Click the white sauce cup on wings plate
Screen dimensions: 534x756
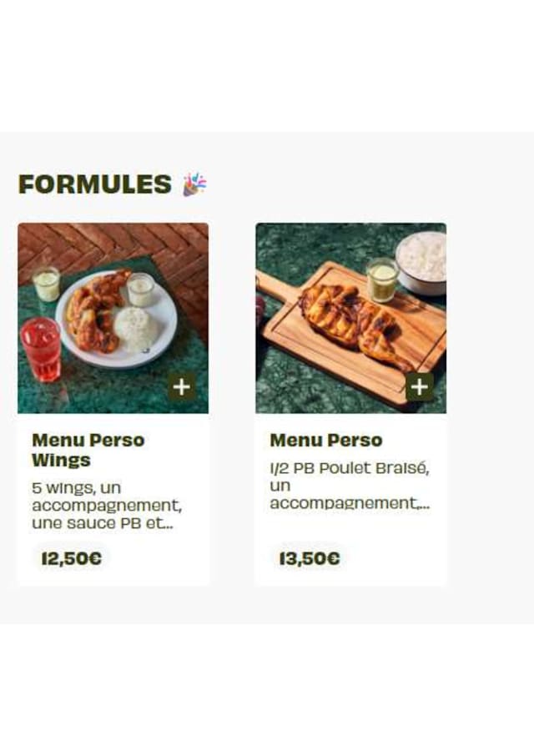[140, 290]
